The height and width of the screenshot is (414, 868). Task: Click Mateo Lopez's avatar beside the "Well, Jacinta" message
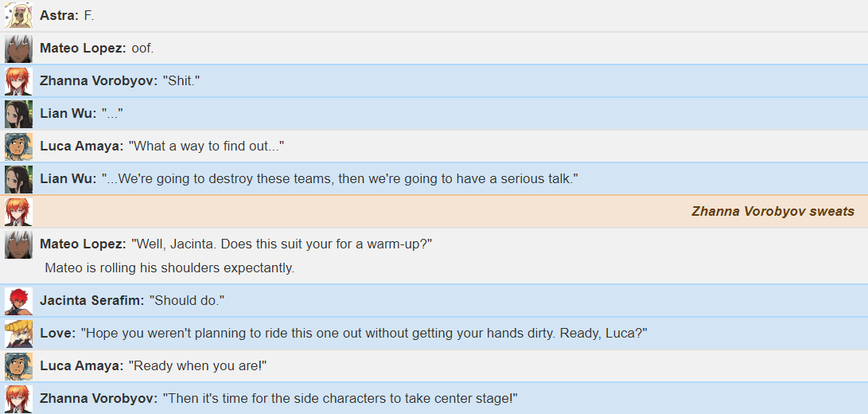[x=19, y=245]
